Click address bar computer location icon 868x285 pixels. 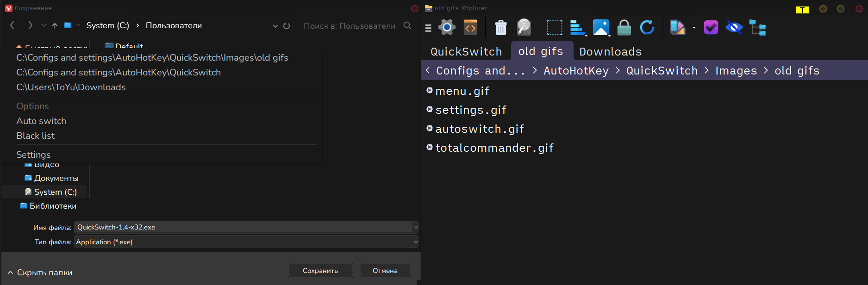point(68,25)
